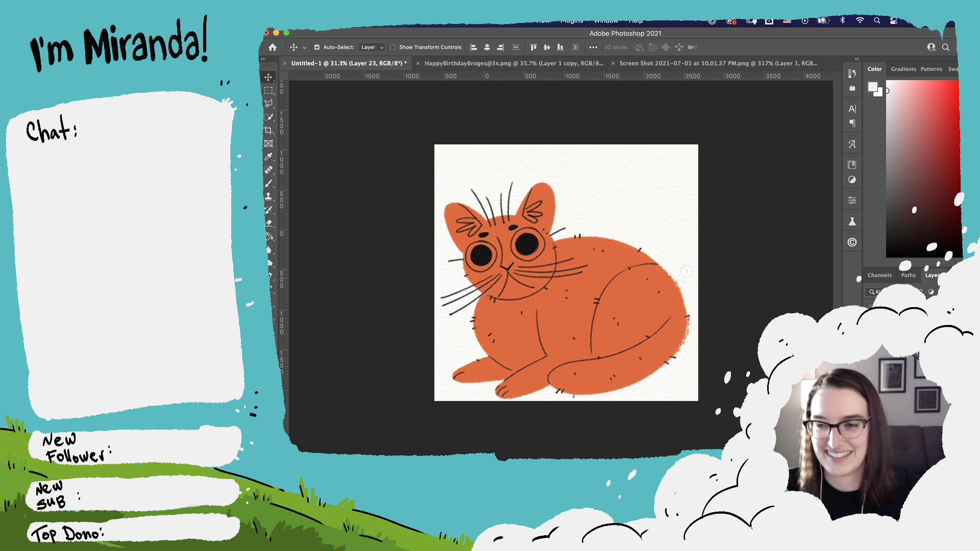Open the Channels panel tab
Image resolution: width=980 pixels, height=551 pixels.
(x=879, y=275)
